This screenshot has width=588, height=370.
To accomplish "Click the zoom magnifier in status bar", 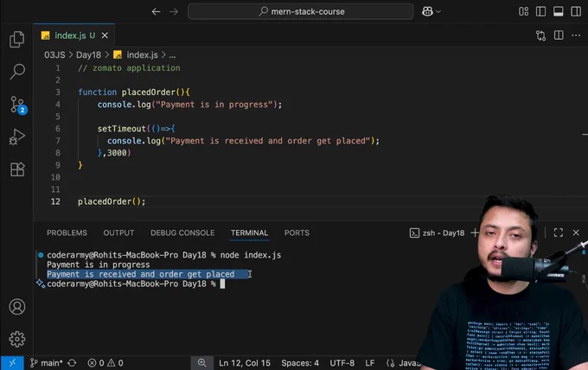I will click(201, 363).
